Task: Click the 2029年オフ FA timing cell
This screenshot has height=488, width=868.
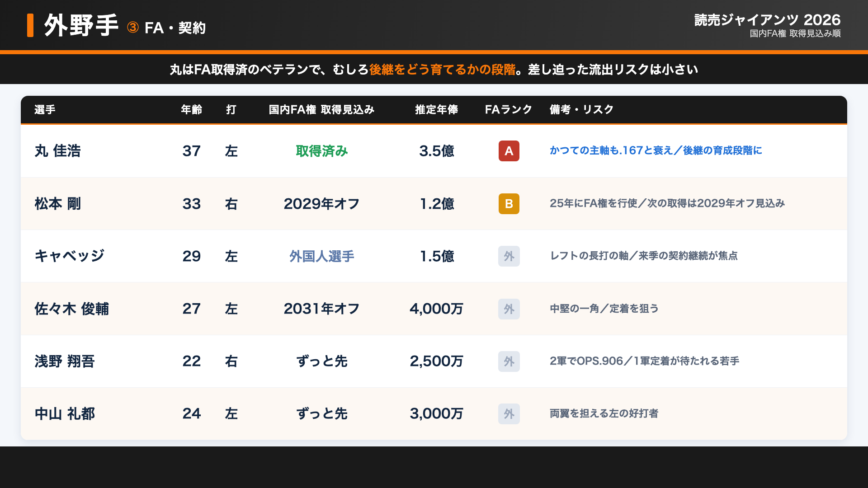Action: (x=321, y=204)
